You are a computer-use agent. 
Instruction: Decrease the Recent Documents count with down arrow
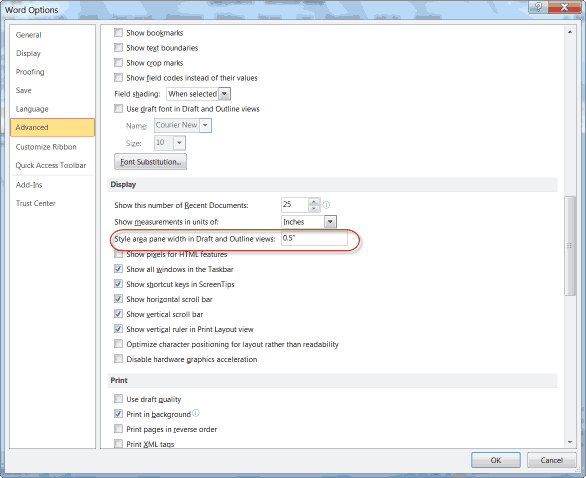tap(314, 208)
